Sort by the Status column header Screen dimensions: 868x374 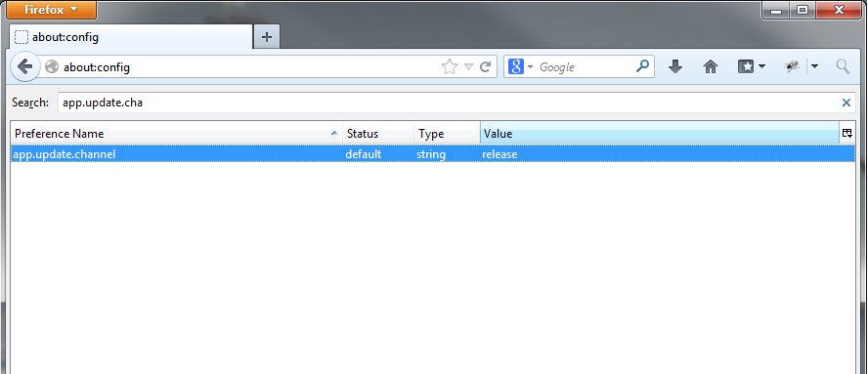tap(378, 134)
